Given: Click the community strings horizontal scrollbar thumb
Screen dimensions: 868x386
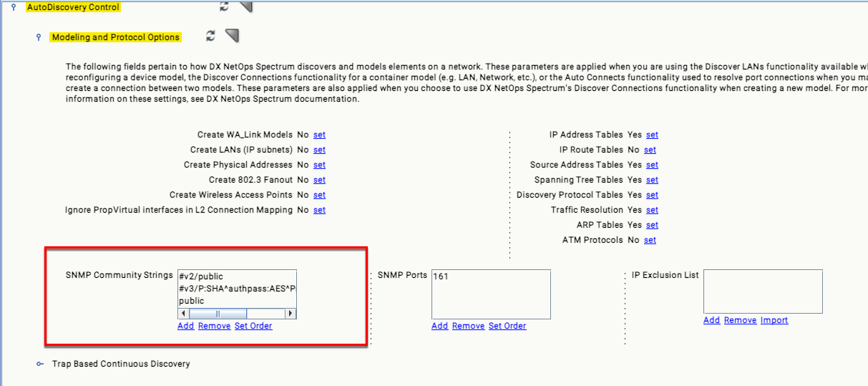Looking at the screenshot, I should [x=218, y=314].
